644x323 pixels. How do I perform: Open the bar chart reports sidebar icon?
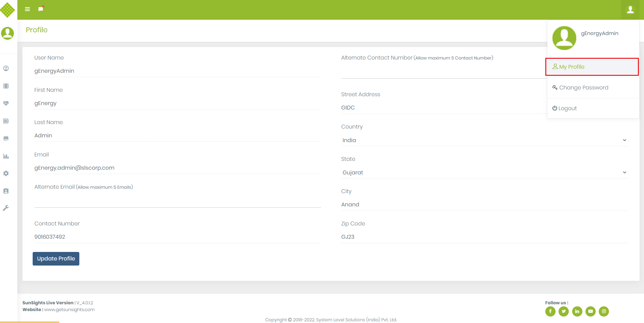[x=6, y=156]
